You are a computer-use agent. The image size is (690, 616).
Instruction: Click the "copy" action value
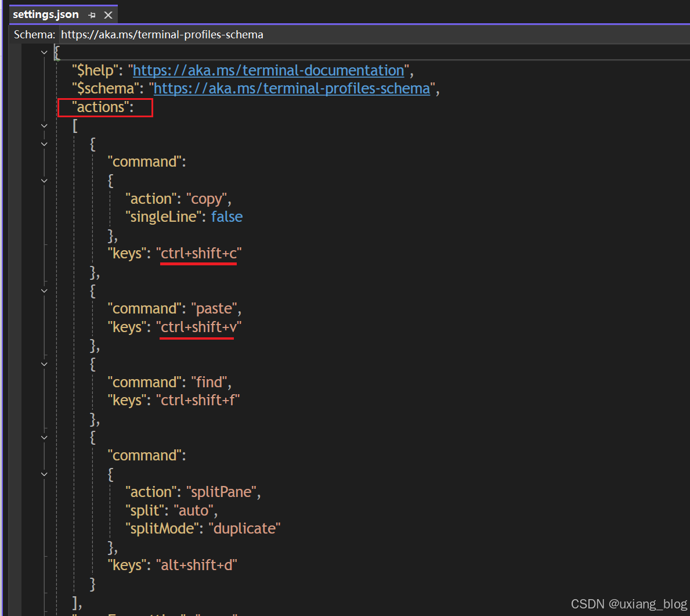pos(207,199)
